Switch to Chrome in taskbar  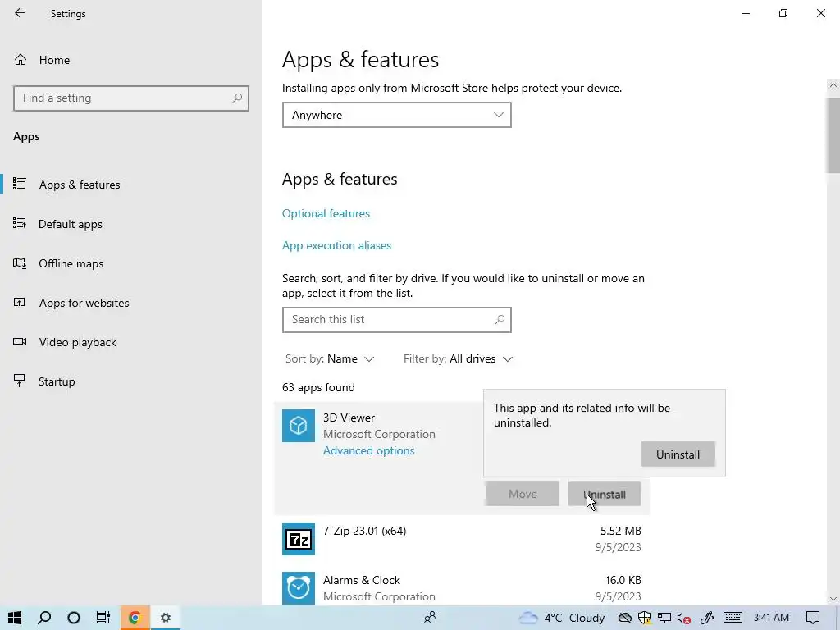(x=135, y=618)
